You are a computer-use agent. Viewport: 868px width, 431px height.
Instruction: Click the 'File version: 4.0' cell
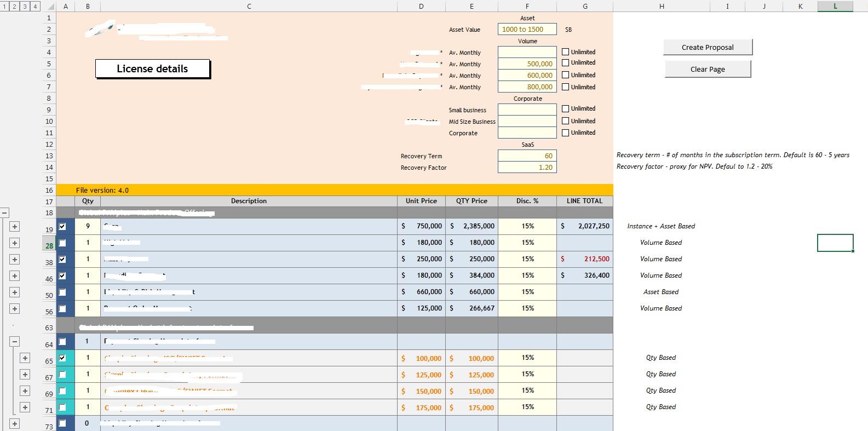coord(102,191)
